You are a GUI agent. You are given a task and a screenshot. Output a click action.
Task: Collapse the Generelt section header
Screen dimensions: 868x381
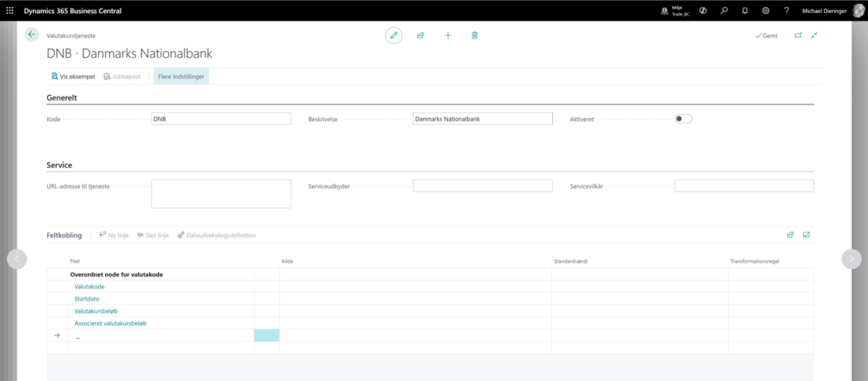[x=62, y=98]
